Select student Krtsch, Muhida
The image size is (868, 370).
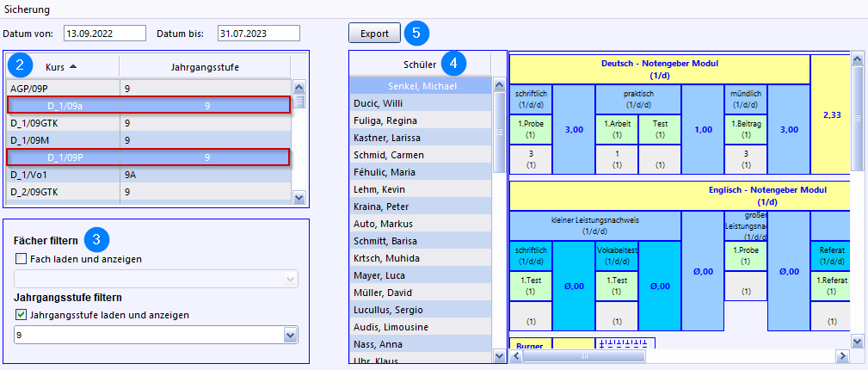coord(420,258)
